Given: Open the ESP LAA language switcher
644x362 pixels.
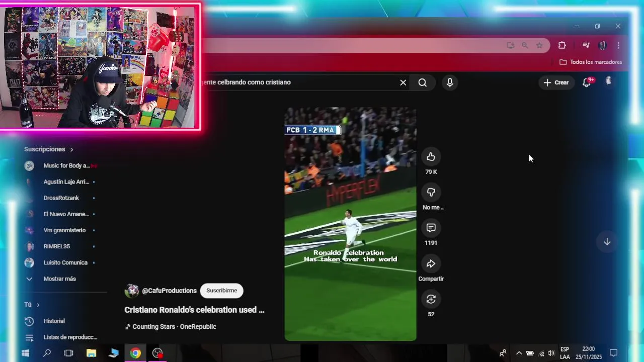Looking at the screenshot, I should pyautogui.click(x=565, y=353).
